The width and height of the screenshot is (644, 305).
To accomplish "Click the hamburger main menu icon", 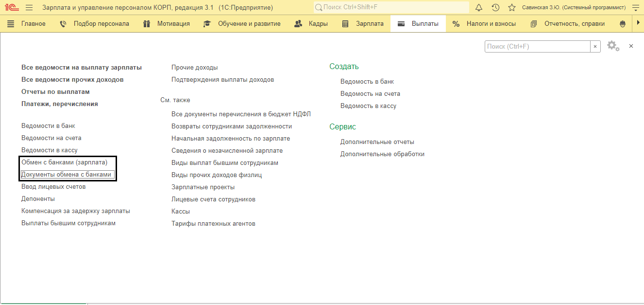I will (29, 8).
